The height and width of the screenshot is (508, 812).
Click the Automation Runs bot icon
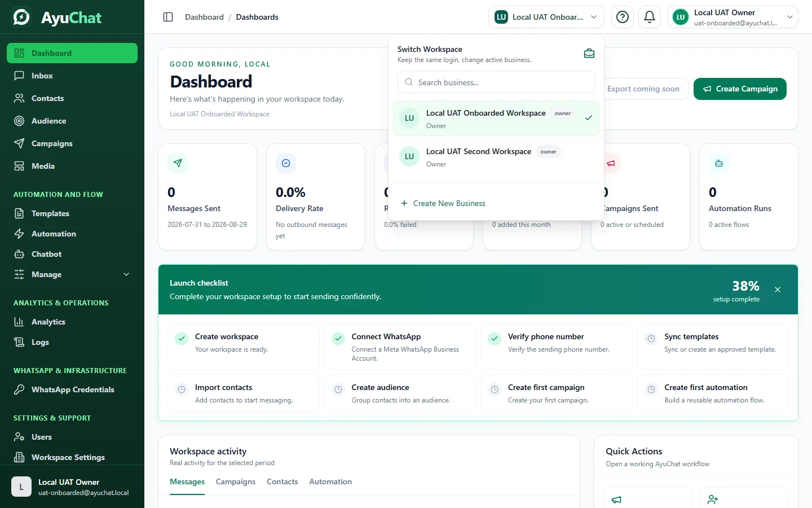[719, 163]
